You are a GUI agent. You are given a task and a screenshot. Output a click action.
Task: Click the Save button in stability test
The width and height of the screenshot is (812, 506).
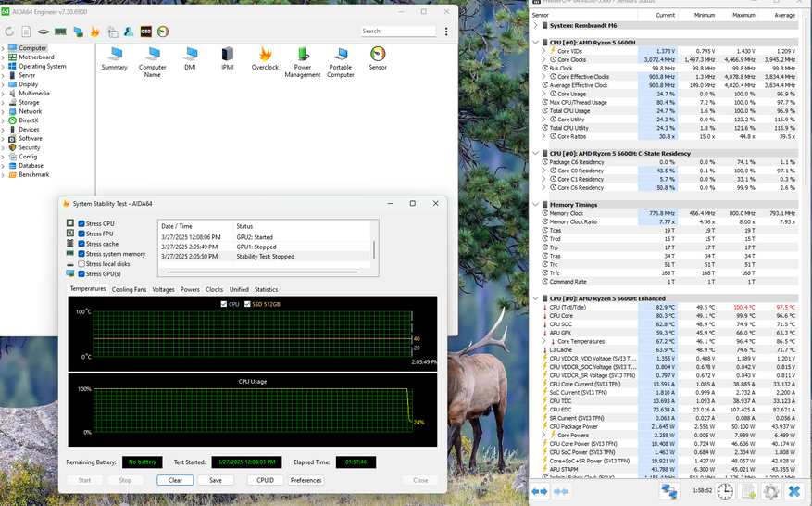click(216, 480)
